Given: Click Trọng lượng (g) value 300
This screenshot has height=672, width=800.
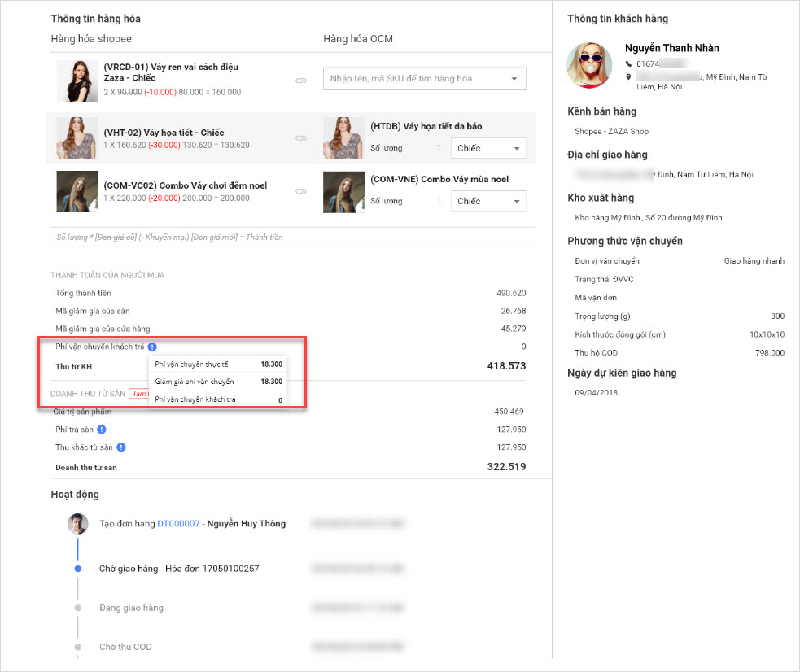Looking at the screenshot, I should point(777,316).
